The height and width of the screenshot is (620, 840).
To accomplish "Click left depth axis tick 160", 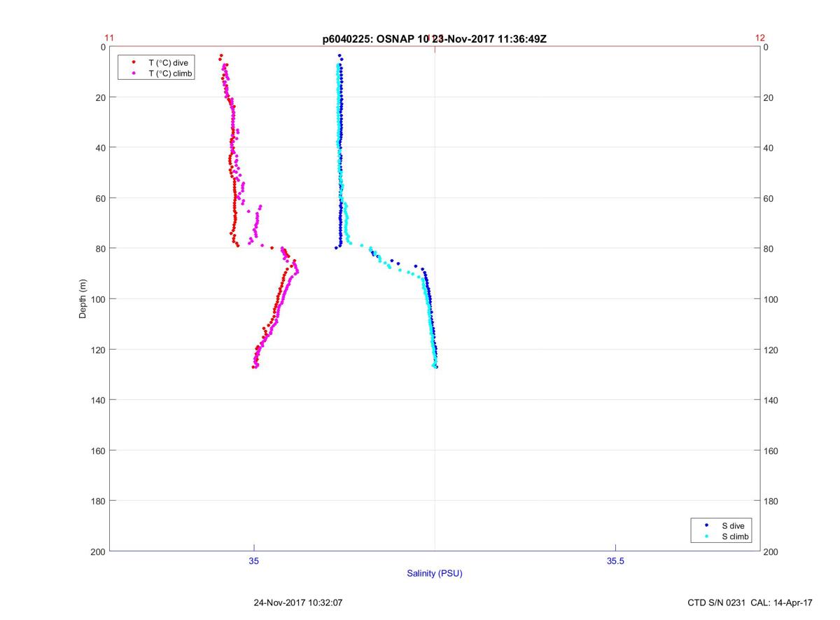I will click(x=99, y=450).
